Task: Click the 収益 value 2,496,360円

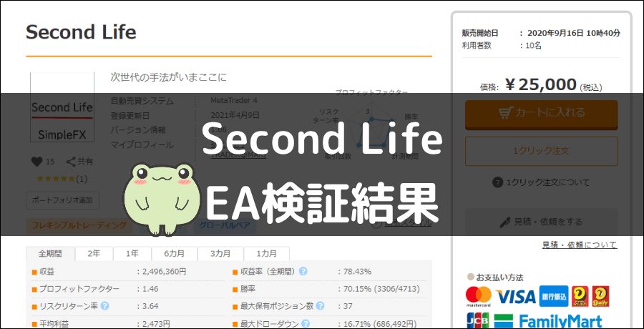Action: pos(165,272)
